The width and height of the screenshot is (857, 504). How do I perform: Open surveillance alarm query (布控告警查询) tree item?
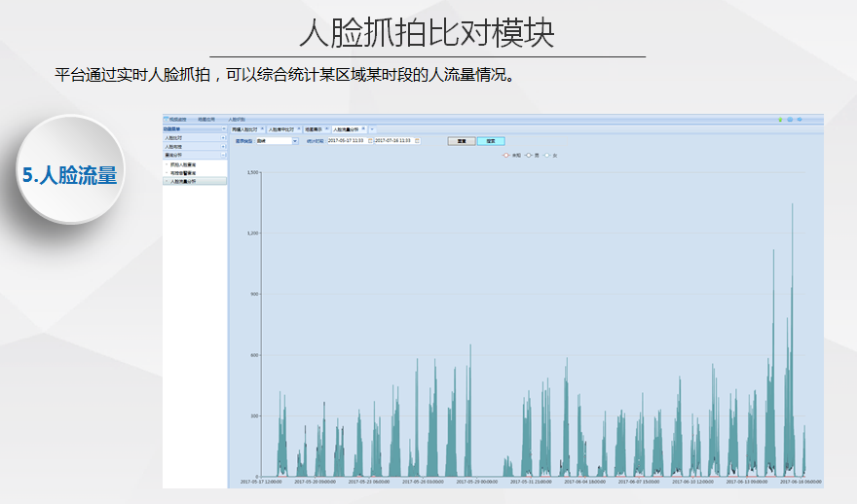(182, 172)
